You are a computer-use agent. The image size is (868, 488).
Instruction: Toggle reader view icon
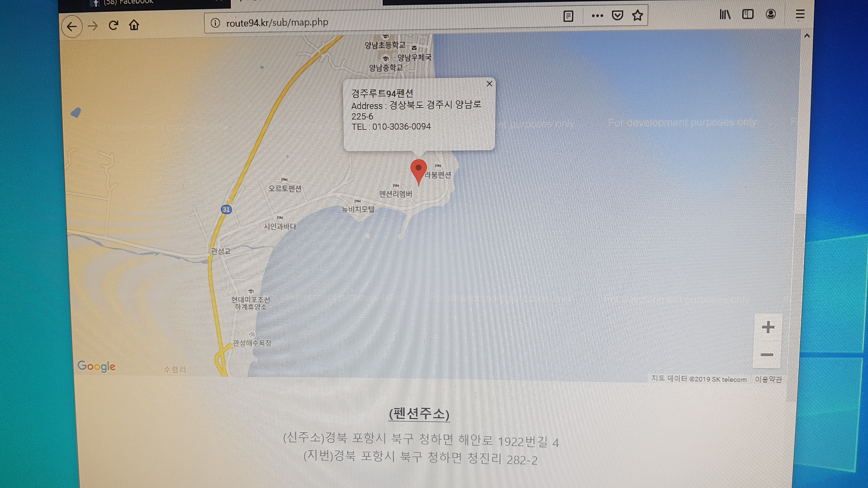[568, 16]
